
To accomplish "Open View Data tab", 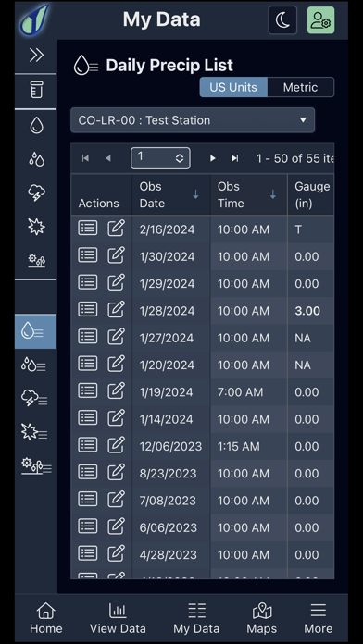I will [x=118, y=618].
